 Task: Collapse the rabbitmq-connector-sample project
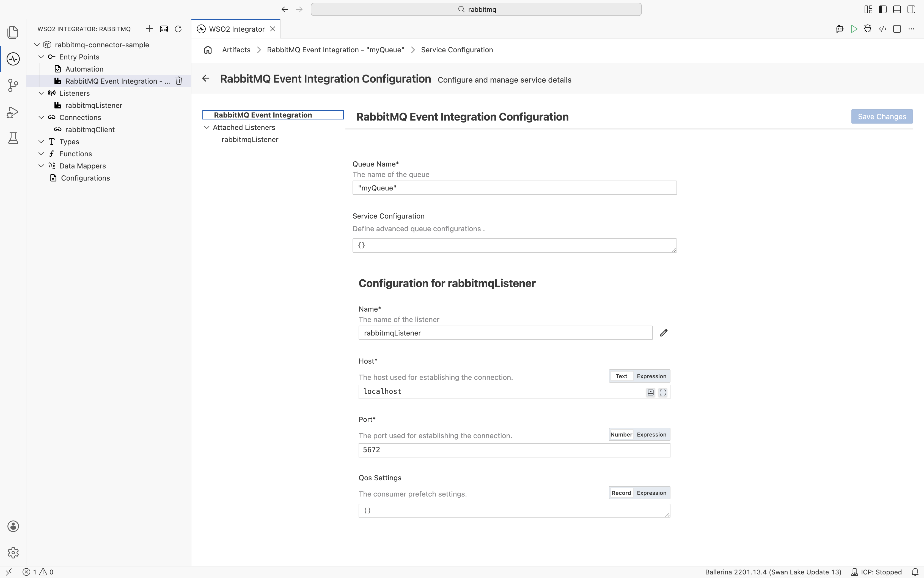point(37,45)
